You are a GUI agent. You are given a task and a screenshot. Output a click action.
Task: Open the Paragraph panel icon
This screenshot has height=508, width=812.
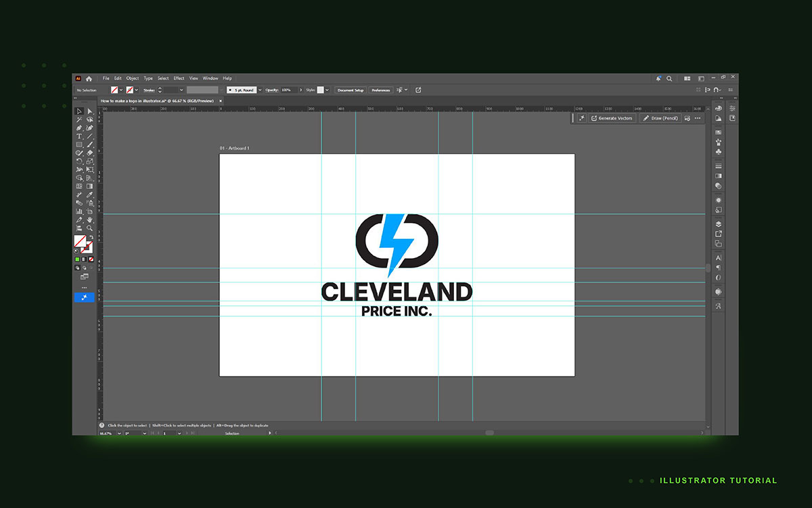coord(718,268)
